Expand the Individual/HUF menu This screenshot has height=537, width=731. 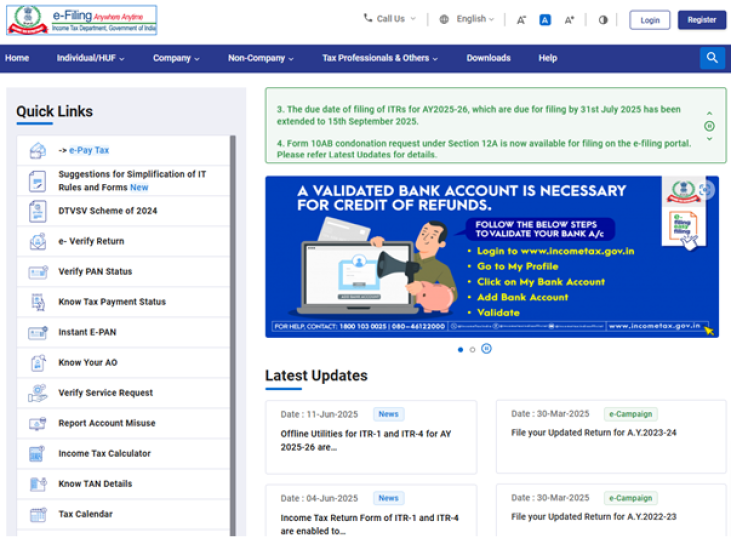pyautogui.click(x=90, y=58)
